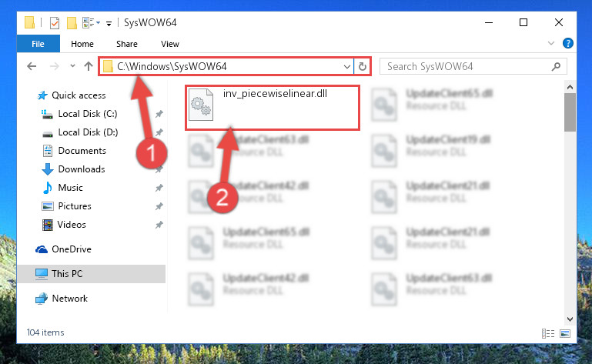This screenshot has width=592, height=364.
Task: Switch to large thumbnails view icon
Action: click(565, 333)
